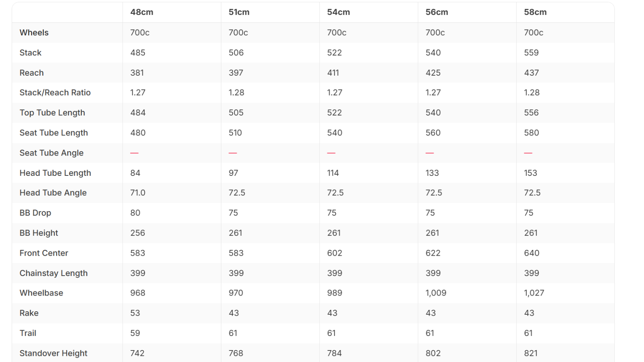Select the Head Tube Angle value 71.0
644x362 pixels.
pos(138,193)
